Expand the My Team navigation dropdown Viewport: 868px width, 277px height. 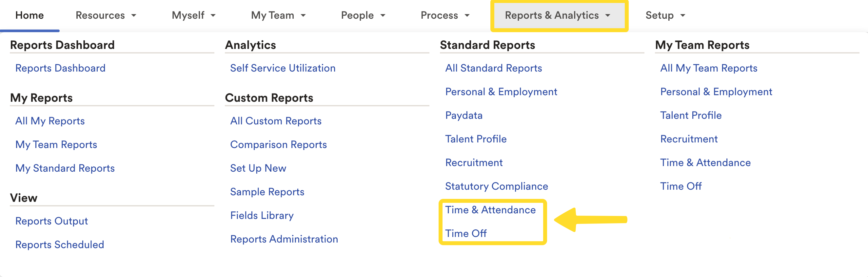click(278, 15)
